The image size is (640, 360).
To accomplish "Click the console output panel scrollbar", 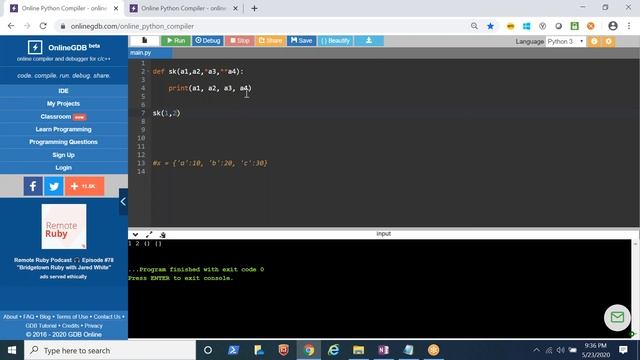I will tap(636, 288).
